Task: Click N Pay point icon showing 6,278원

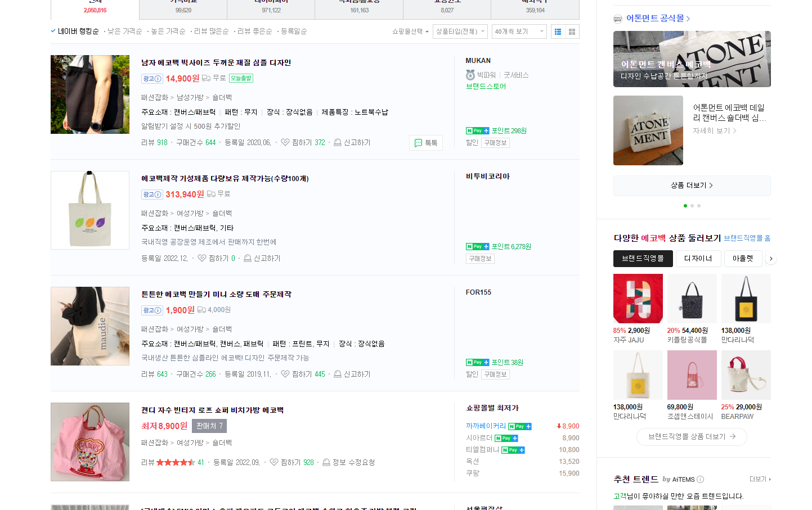Action: pyautogui.click(x=478, y=247)
